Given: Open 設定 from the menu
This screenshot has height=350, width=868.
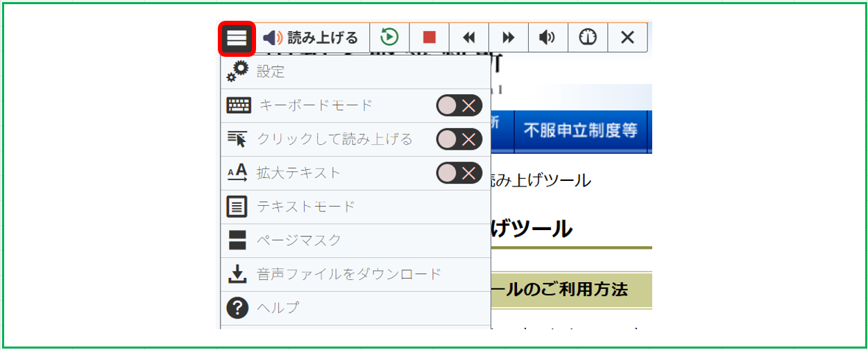Looking at the screenshot, I should 271,71.
